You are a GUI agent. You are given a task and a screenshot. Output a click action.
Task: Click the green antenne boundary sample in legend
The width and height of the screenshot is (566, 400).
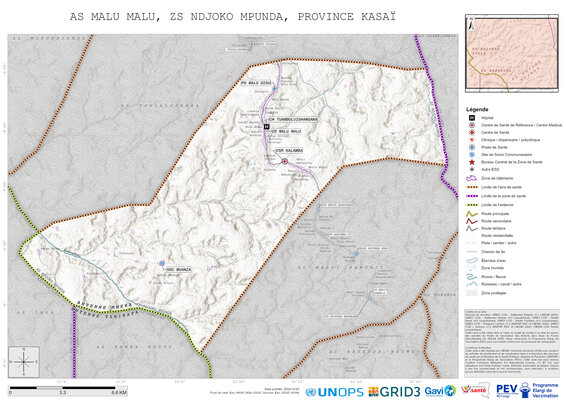[x=472, y=205]
